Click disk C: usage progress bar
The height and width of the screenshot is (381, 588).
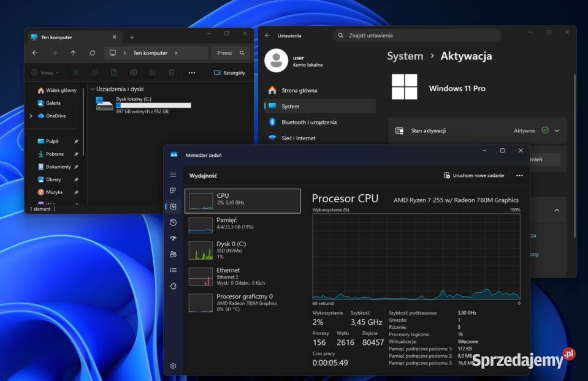coord(153,105)
